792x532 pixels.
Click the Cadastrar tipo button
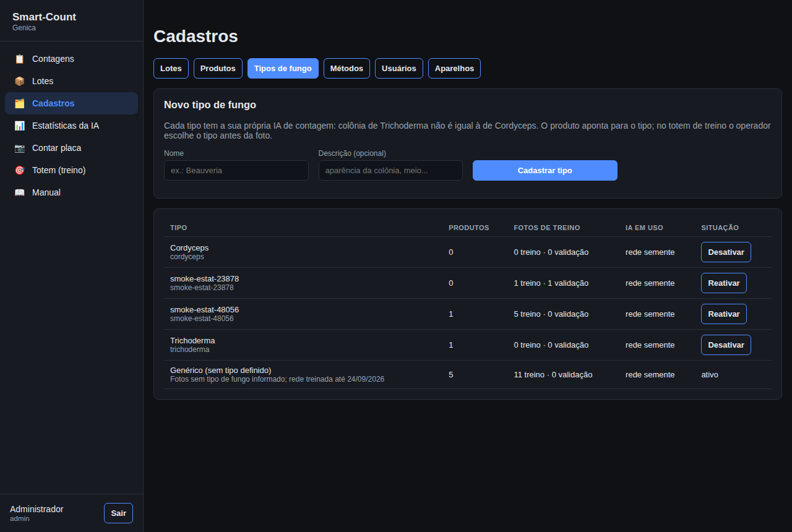(545, 170)
